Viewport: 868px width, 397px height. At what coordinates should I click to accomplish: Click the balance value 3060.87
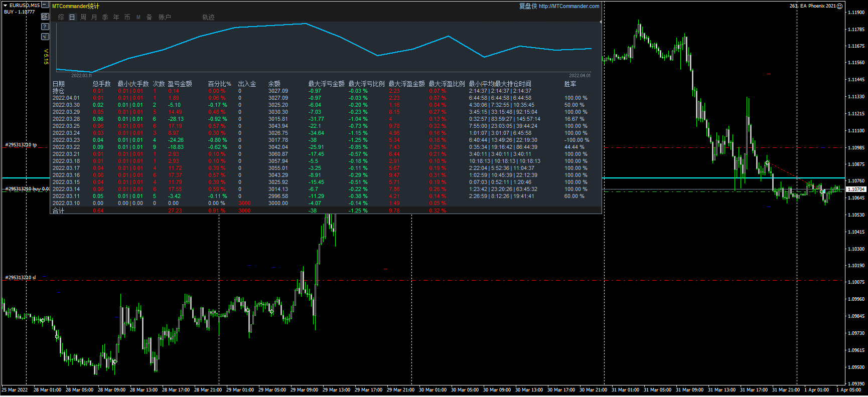[x=278, y=154]
